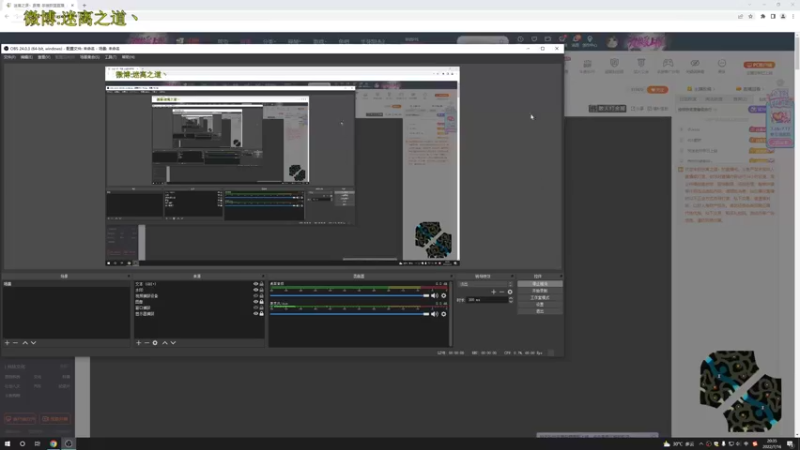Click the round more (…) icon on web page
Viewport: 800px width, 450px height.
tap(721, 63)
